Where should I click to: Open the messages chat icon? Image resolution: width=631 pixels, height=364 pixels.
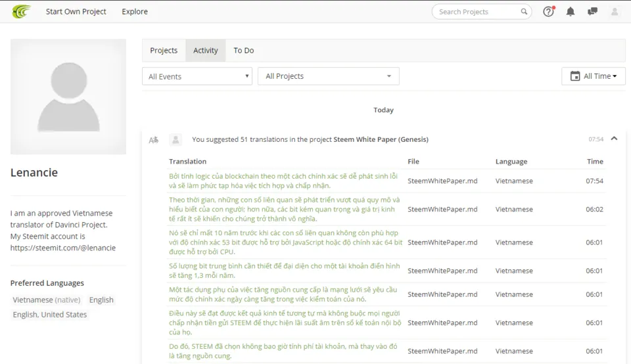(592, 12)
